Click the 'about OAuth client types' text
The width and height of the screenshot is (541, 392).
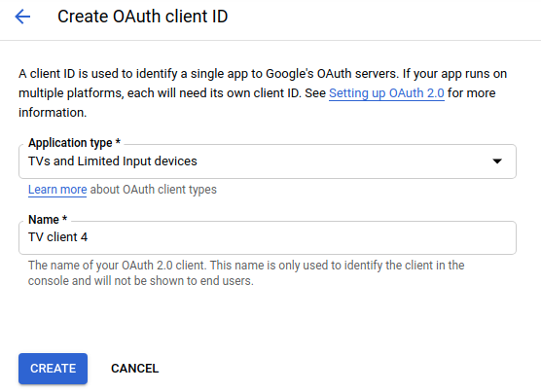153,190
